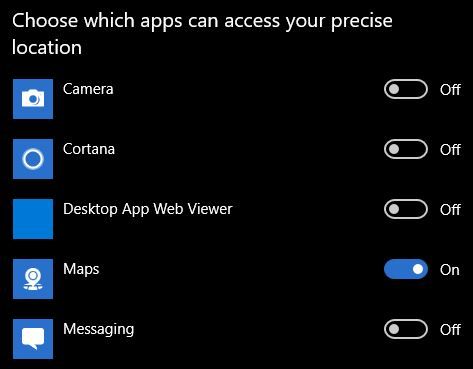
Task: Select the Camera app name label
Action: [88, 89]
